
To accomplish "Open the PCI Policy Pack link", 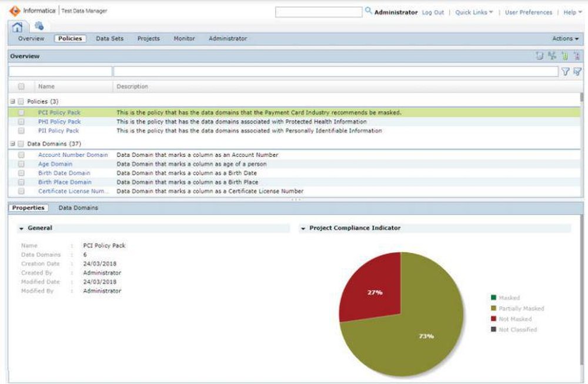I will (59, 112).
